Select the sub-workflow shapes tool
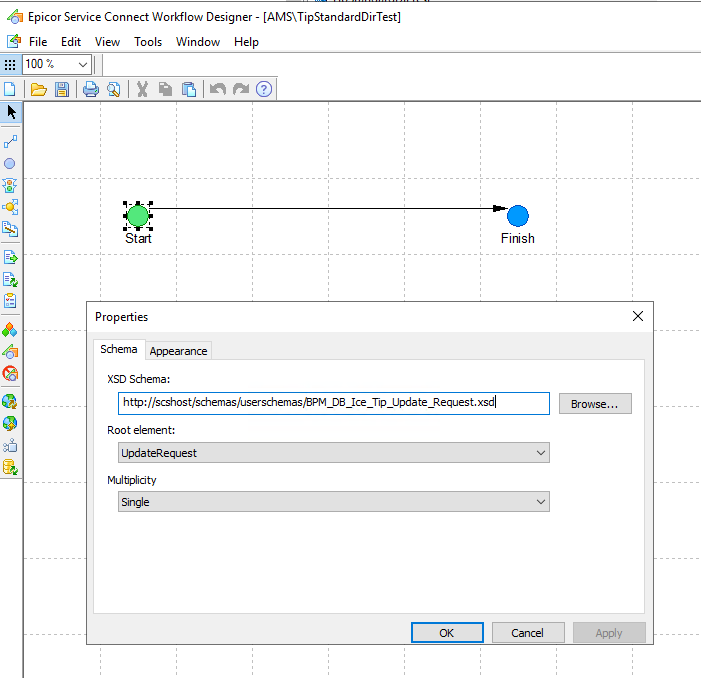The width and height of the screenshot is (701, 678). click(x=10, y=352)
